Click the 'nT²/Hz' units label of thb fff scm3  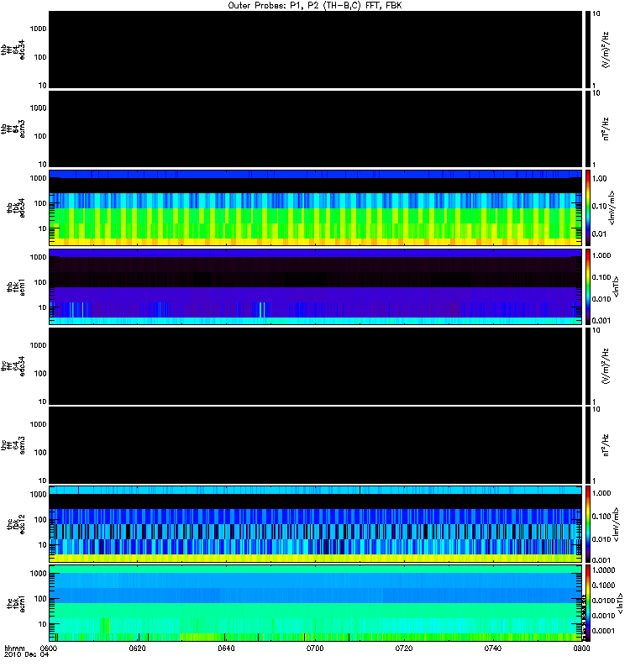click(606, 129)
